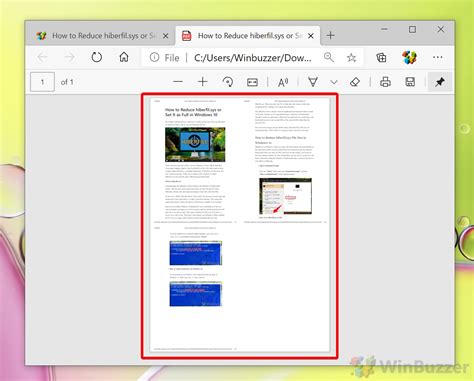The width and height of the screenshot is (474, 381).
Task: Open Settings and more ellipsis menu
Action: (438, 57)
